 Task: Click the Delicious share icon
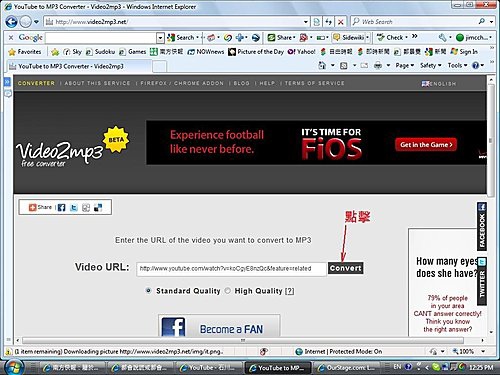coord(98,208)
